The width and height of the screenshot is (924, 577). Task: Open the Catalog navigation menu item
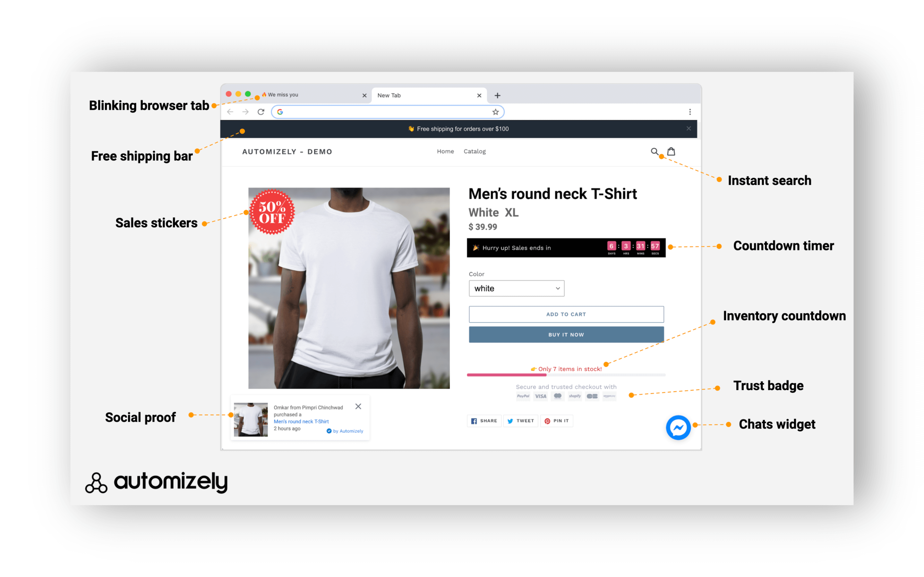tap(474, 151)
